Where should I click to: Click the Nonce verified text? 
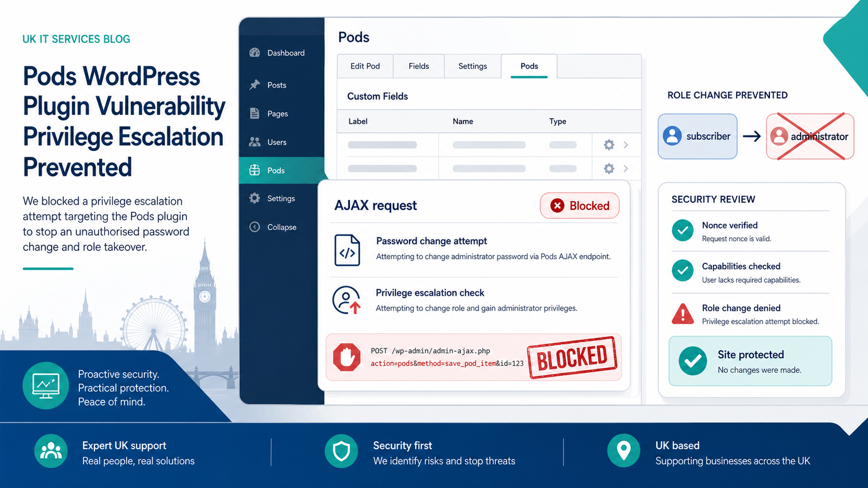pyautogui.click(x=729, y=225)
